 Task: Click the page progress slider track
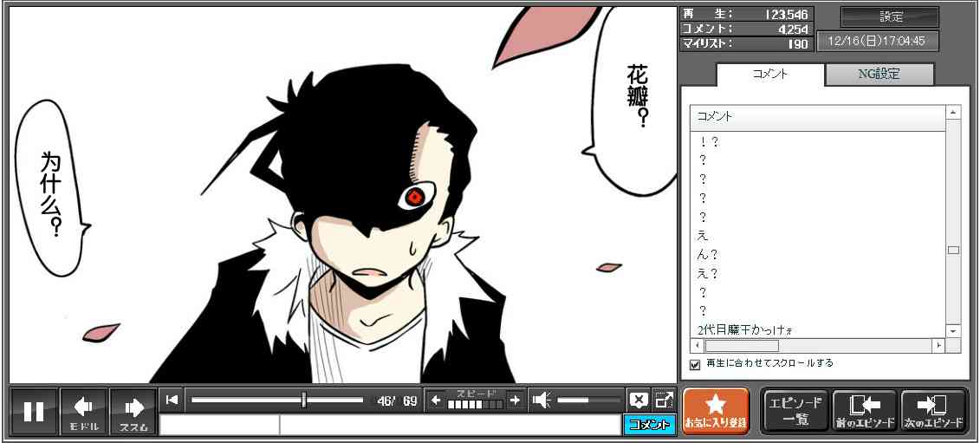(276, 400)
